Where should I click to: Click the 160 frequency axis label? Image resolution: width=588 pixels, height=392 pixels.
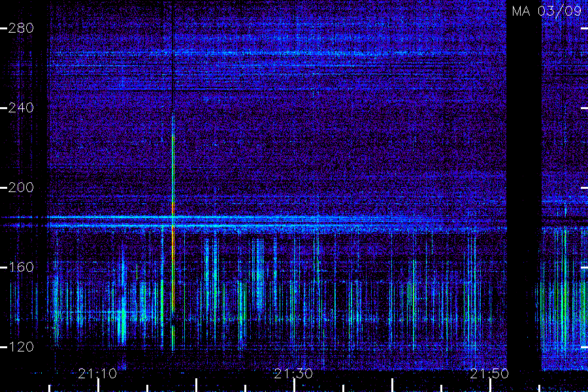(21, 267)
